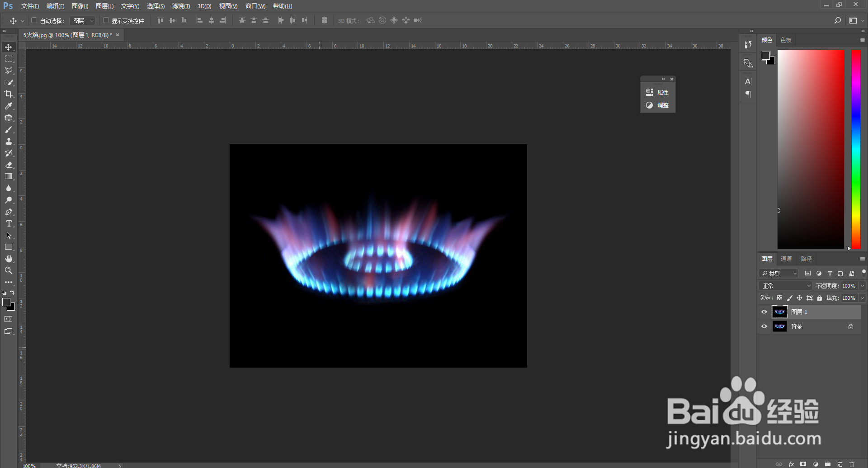Activate the Crop tool

coord(8,94)
